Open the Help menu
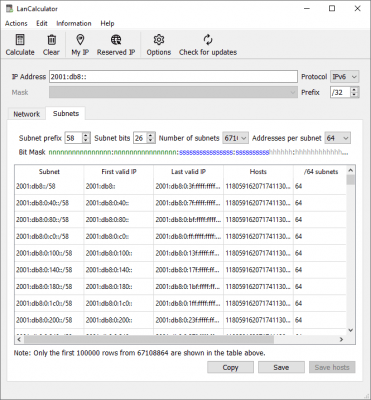Image resolution: width=371 pixels, height=400 pixels. pos(107,23)
